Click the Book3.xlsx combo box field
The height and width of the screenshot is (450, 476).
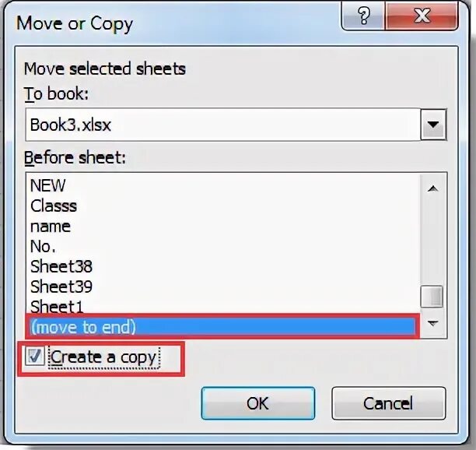222,124
